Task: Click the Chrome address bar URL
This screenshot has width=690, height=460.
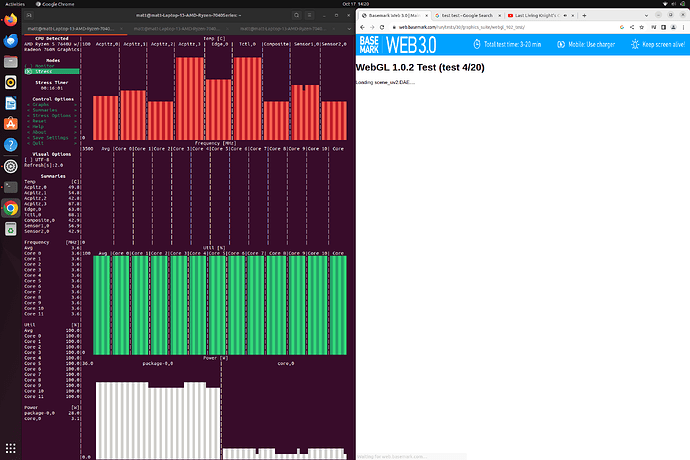Action: (x=462, y=27)
